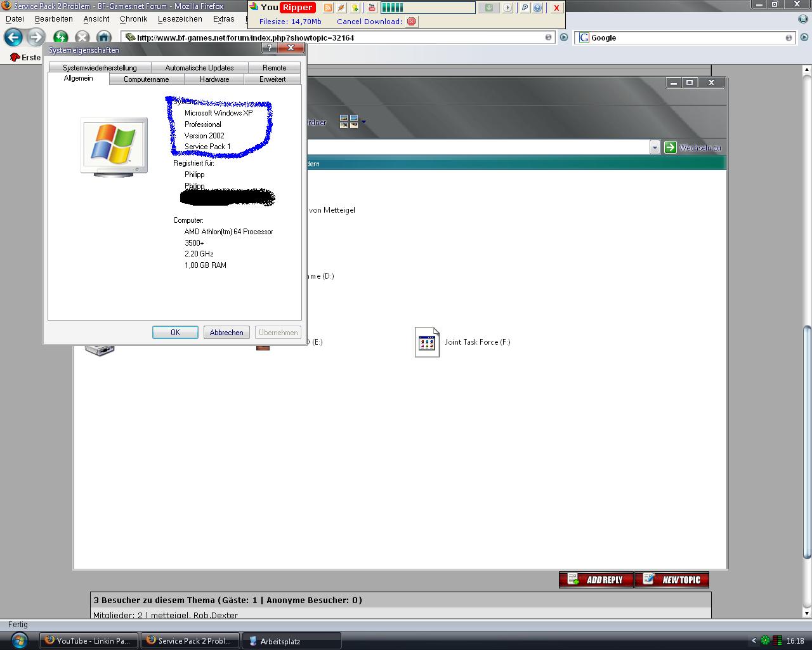The image size is (812, 650).
Task: Click 'AMD Athlon(tm) 64 Processor' text
Action: click(x=229, y=232)
